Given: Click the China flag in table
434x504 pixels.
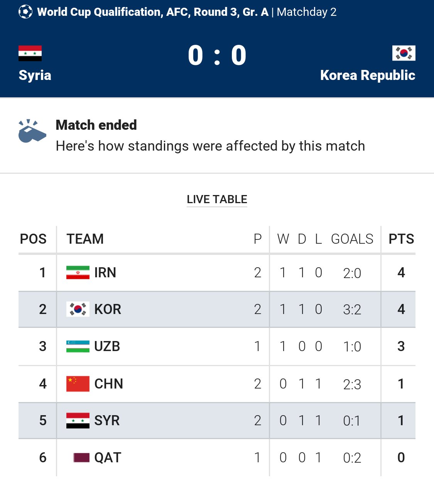Looking at the screenshot, I should click(78, 384).
